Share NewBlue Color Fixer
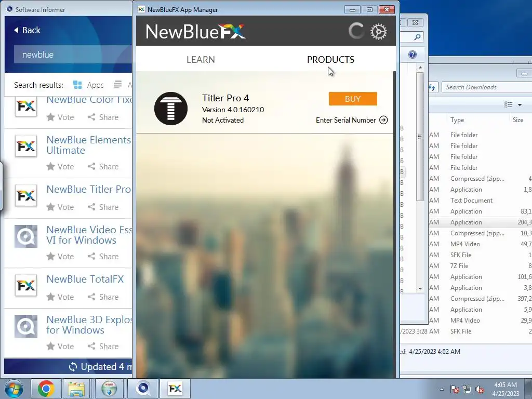Screen dimensions: 532x399 click(103, 117)
